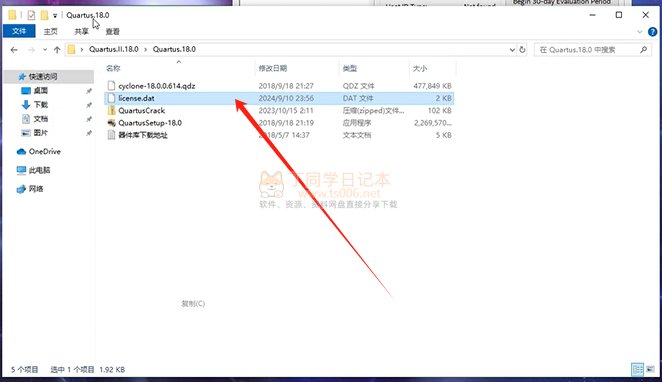Switch to large icons view in status bar
662x382 pixels.
pyautogui.click(x=650, y=369)
